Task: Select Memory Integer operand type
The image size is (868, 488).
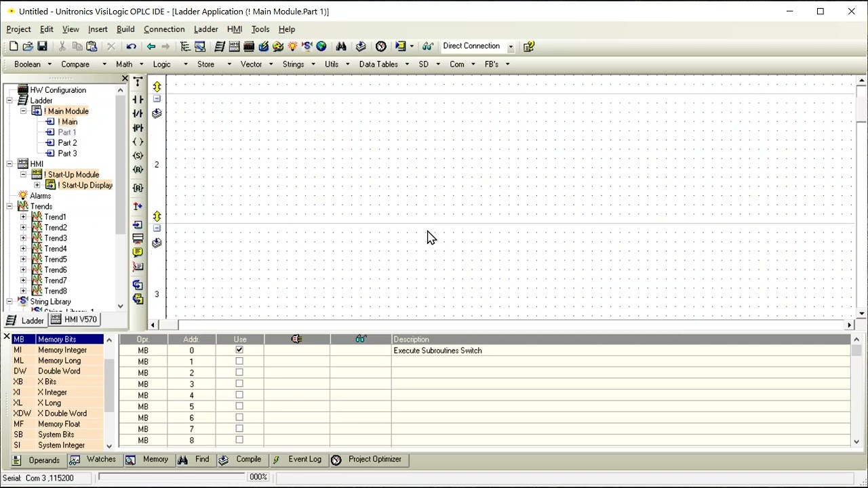Action: click(62, 350)
